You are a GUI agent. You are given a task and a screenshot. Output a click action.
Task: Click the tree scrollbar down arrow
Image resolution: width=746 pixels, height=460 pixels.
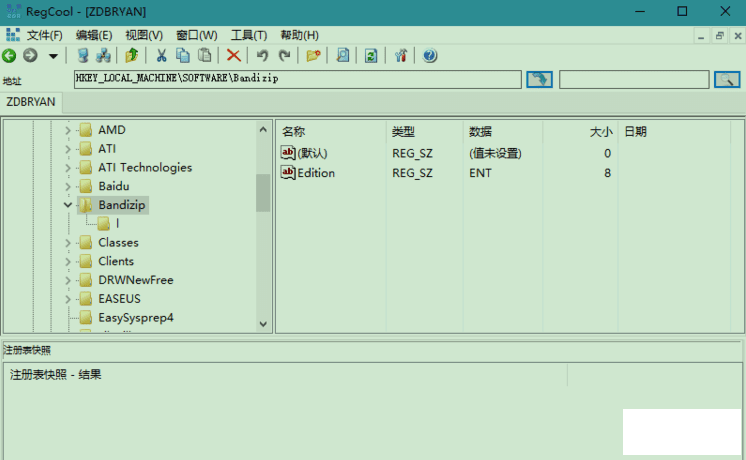tap(263, 324)
